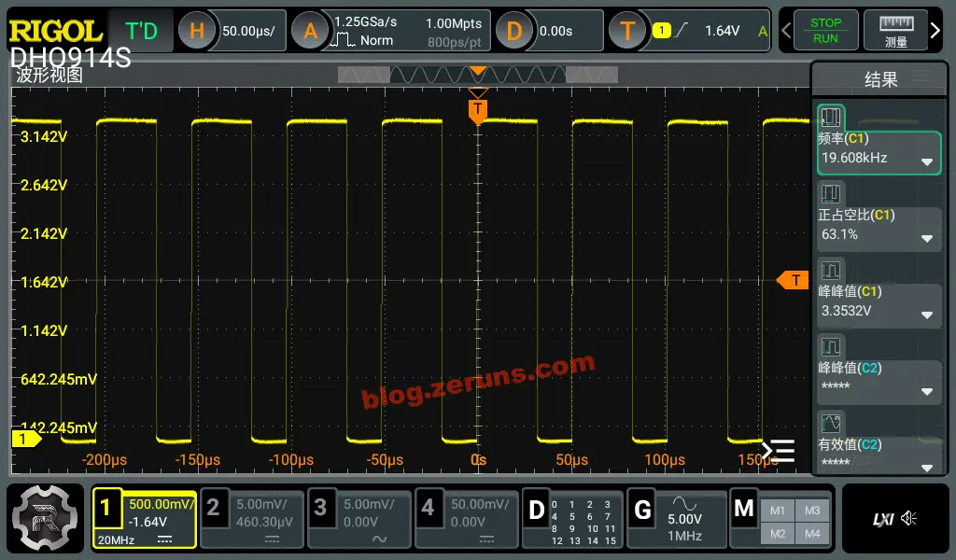This screenshot has height=560, width=956.
Task: Tap the trigger source channel 1 badge
Action: pos(662,31)
